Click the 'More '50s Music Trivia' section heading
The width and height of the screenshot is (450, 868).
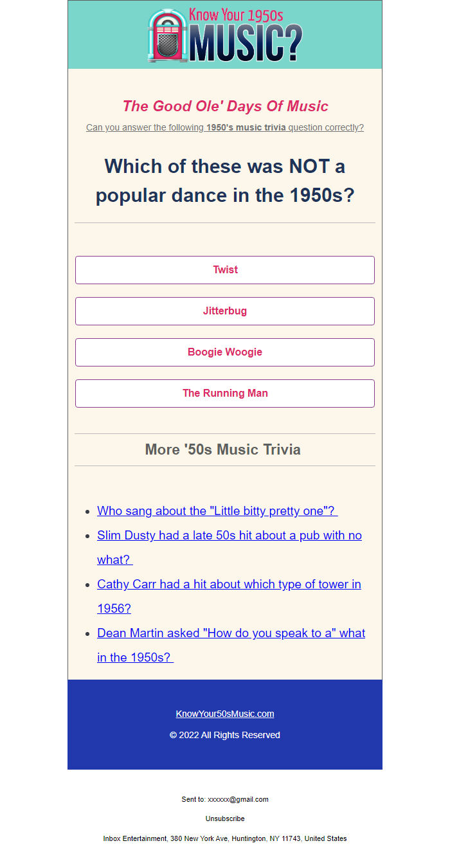click(223, 449)
